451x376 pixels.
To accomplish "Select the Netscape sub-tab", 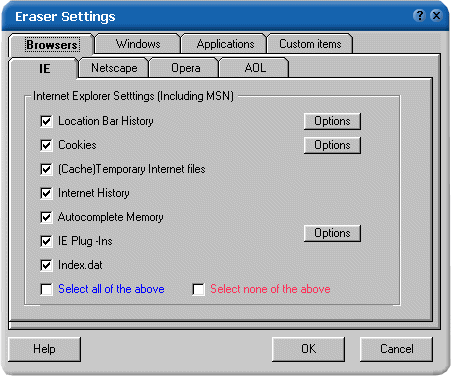I will coord(114,68).
